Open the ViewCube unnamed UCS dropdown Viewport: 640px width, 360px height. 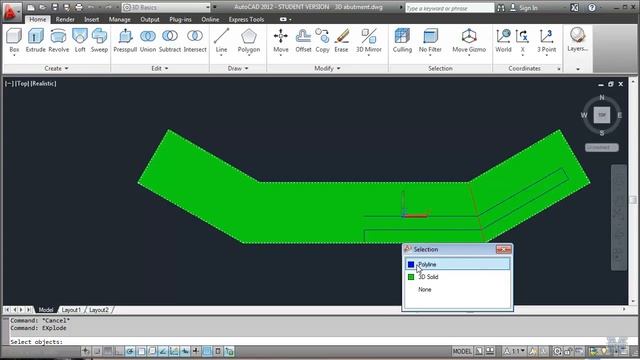(602, 147)
